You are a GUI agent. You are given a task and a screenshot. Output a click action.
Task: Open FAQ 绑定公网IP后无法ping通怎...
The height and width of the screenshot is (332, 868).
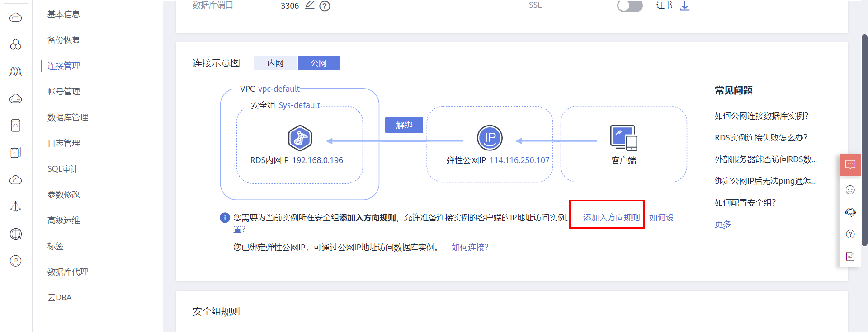pyautogui.click(x=766, y=181)
